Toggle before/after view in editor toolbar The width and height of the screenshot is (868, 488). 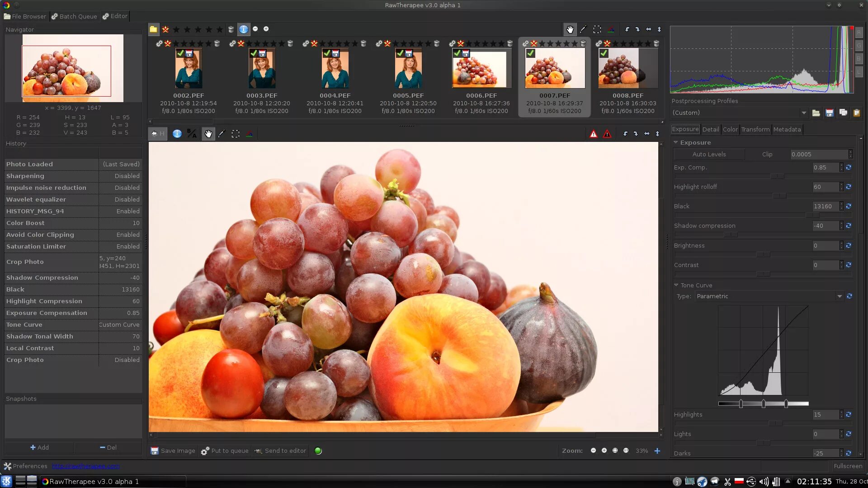tap(192, 134)
